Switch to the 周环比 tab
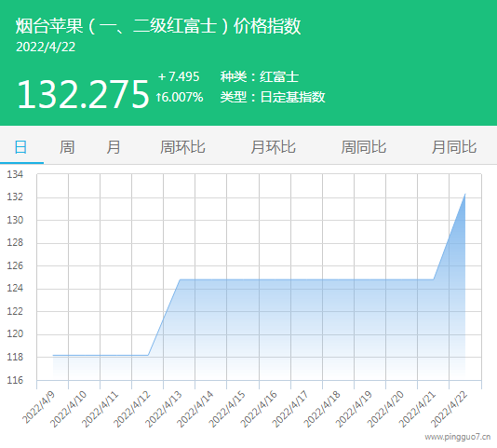This screenshot has width=497, height=448. click(x=182, y=147)
